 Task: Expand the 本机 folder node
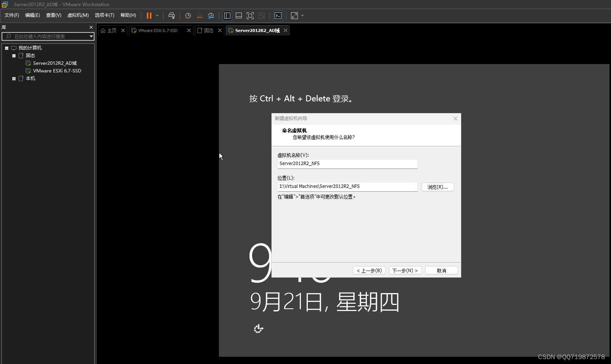(14, 79)
